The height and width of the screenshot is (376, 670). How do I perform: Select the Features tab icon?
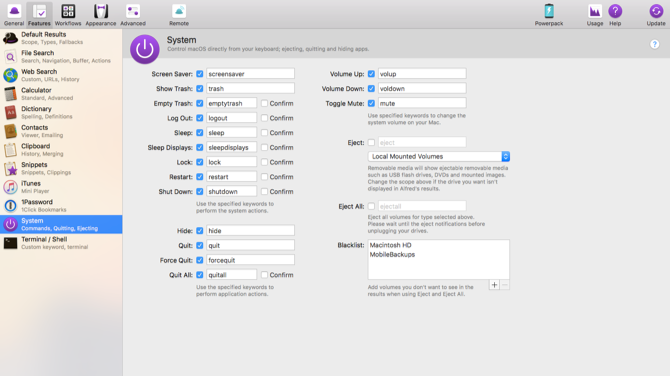pyautogui.click(x=39, y=15)
